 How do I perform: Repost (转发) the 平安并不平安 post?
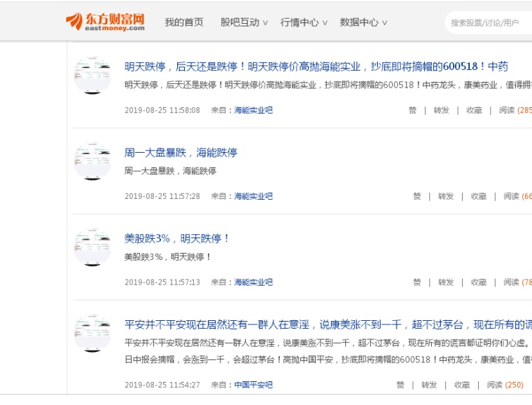(429, 385)
